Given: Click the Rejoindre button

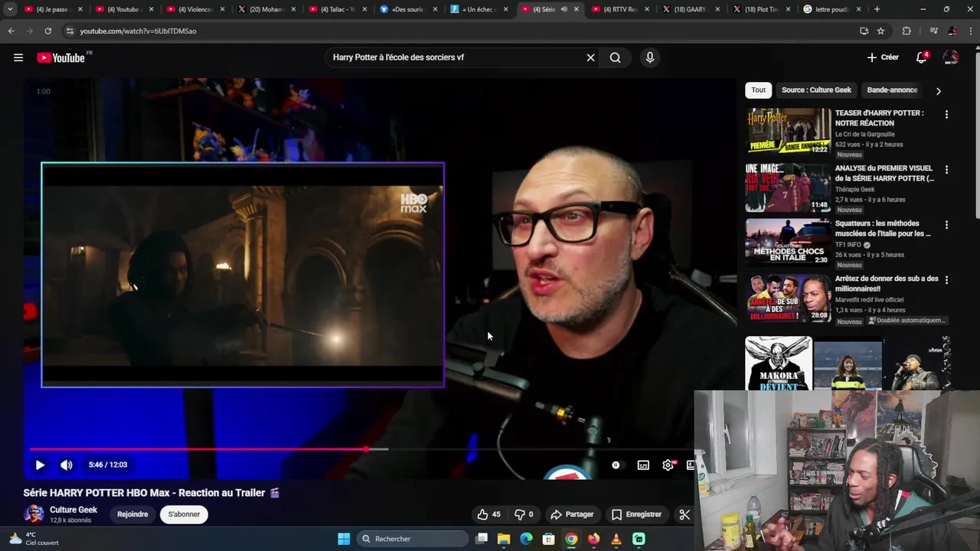Looking at the screenshot, I should 132,514.
